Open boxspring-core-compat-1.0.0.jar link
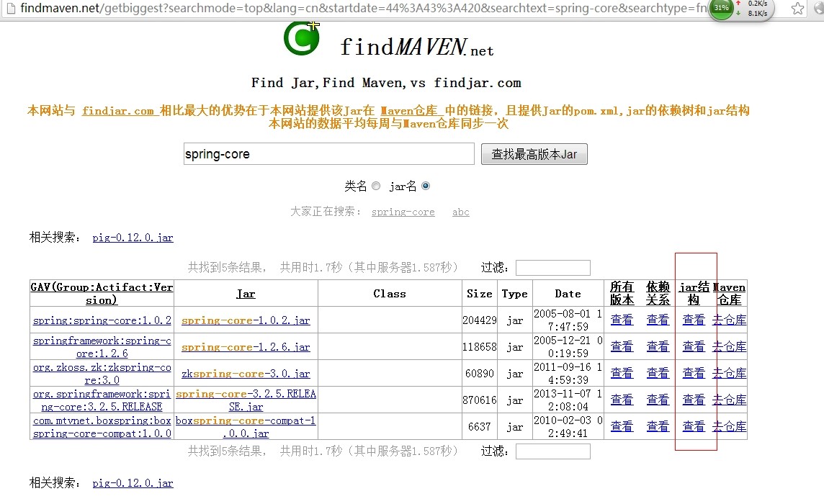This screenshot has width=824, height=504. 246,427
